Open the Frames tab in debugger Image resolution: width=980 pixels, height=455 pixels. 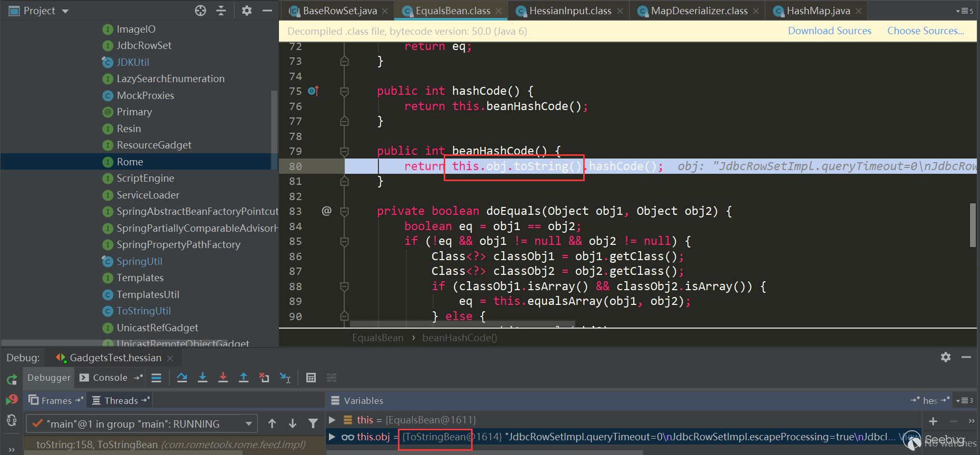[56, 400]
